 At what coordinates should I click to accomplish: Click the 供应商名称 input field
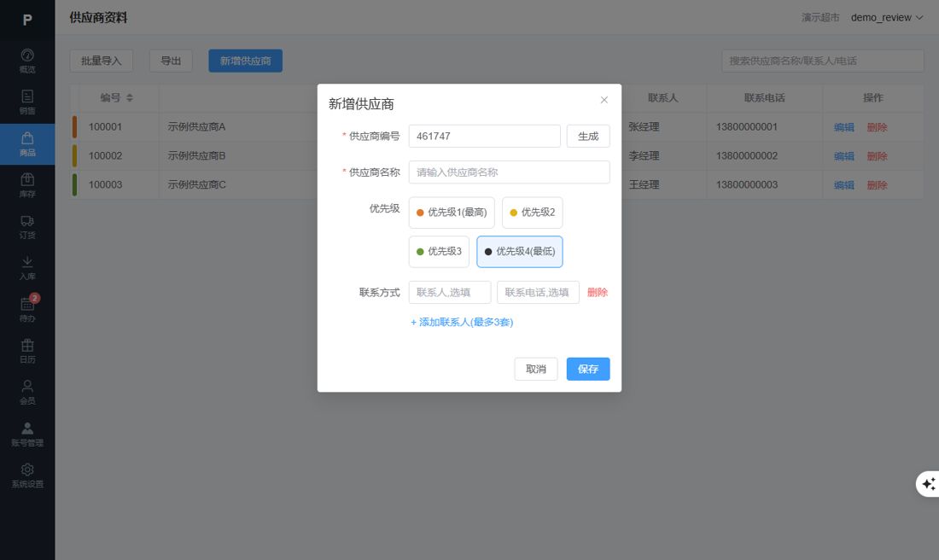coord(509,172)
